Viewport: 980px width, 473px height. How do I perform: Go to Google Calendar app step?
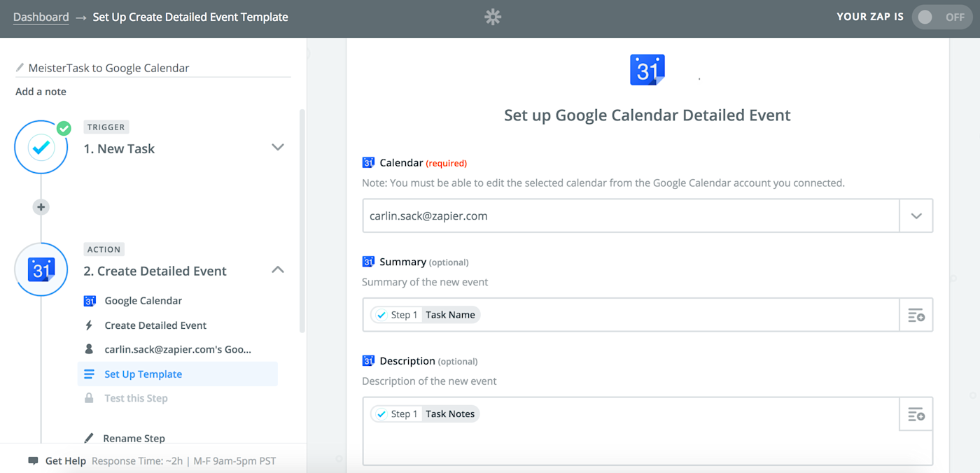143,301
